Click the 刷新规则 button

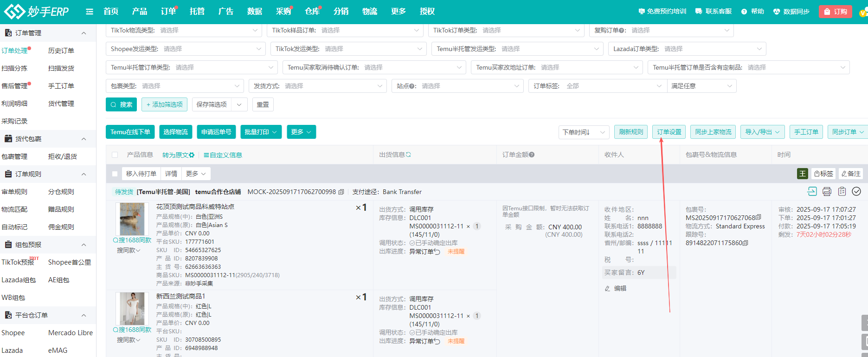(x=631, y=132)
